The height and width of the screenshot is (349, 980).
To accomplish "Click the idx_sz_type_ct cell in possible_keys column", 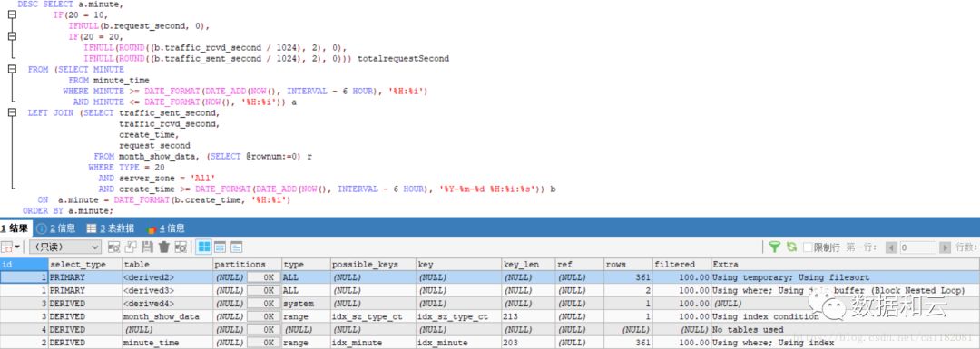I will pos(373,316).
